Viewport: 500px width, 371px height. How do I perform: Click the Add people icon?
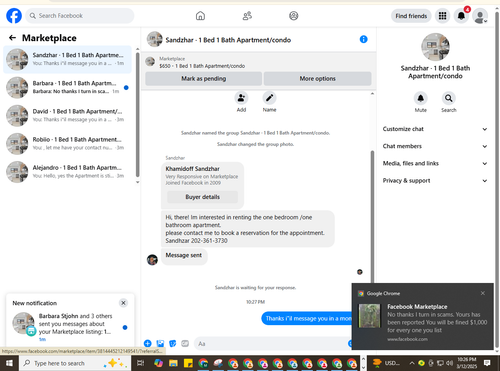(241, 98)
